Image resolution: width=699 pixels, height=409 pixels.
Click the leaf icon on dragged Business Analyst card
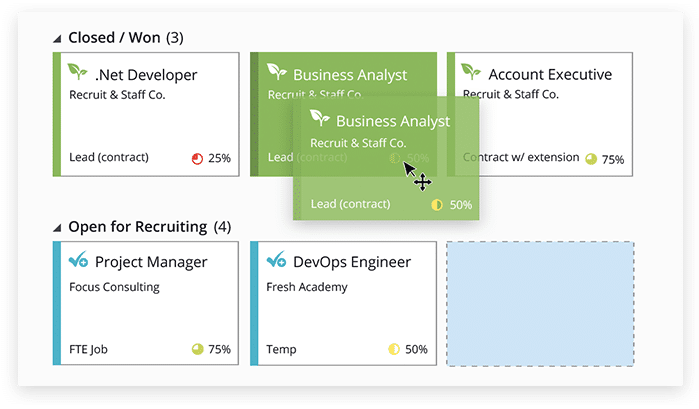pos(320,119)
